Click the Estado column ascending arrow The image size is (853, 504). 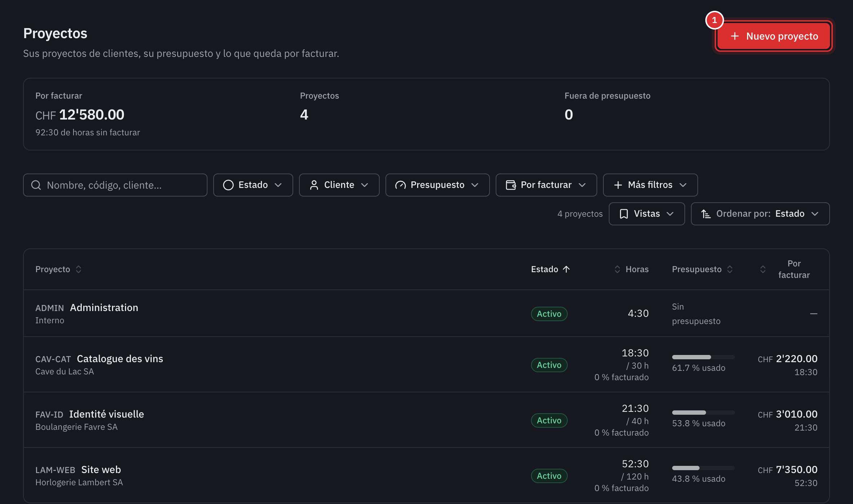coord(566,269)
